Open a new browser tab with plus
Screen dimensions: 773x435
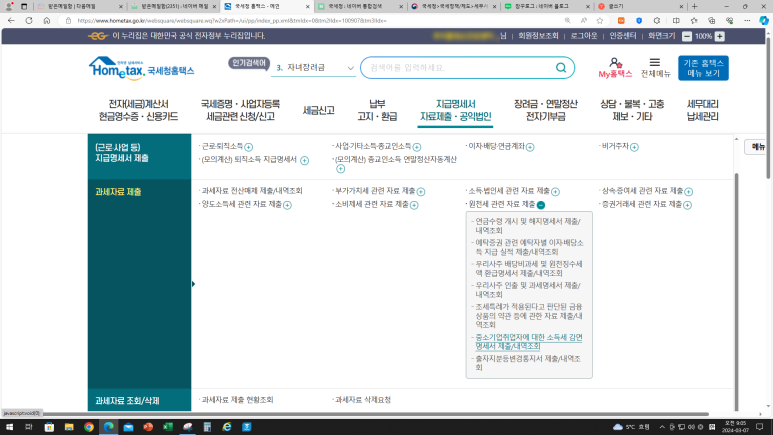(x=695, y=6)
